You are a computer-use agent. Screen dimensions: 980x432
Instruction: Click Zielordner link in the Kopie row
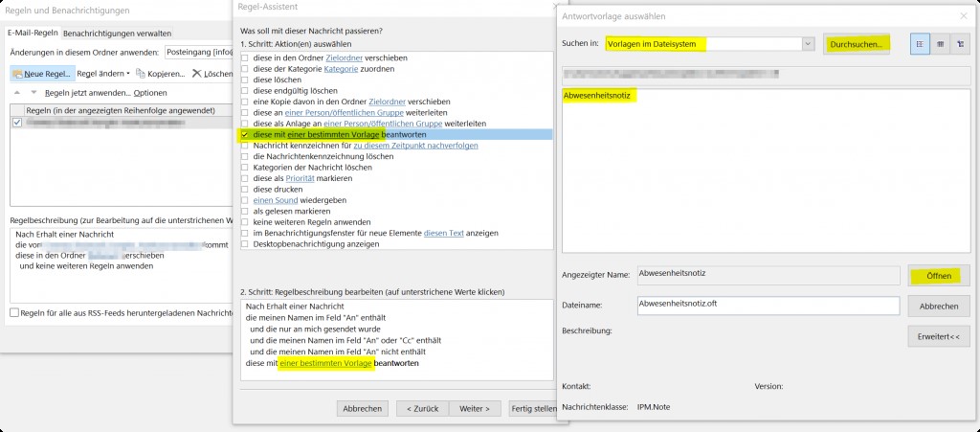(388, 102)
